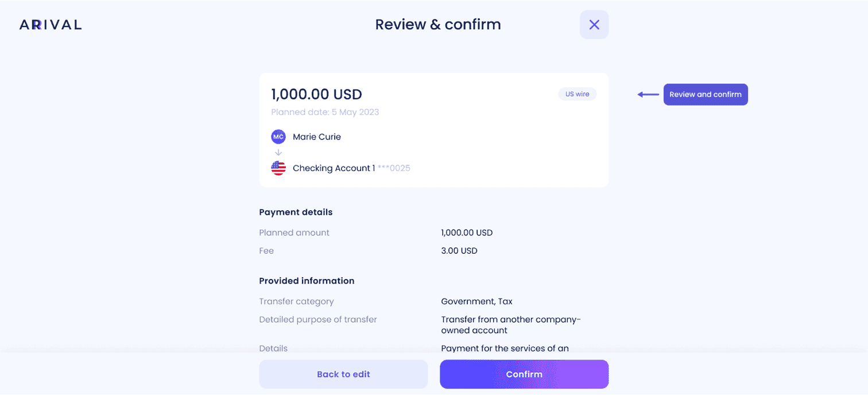
Task: Click the US flag account icon
Action: (x=278, y=168)
